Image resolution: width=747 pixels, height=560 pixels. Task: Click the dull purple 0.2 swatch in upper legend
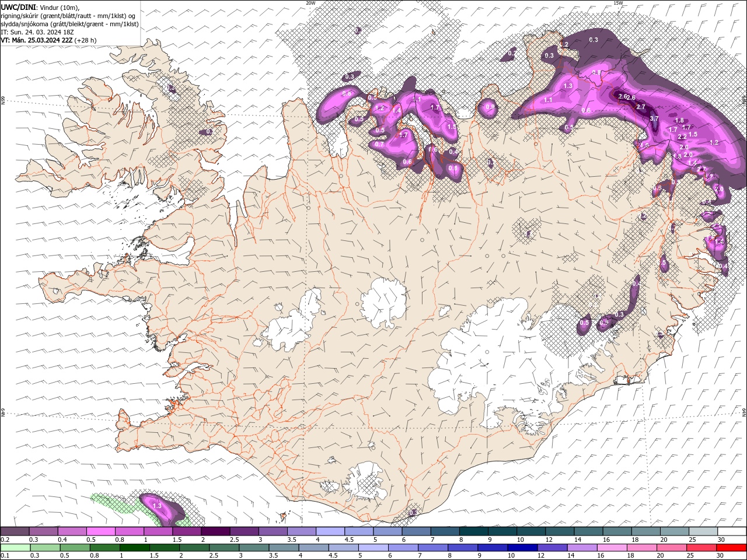tap(15, 531)
